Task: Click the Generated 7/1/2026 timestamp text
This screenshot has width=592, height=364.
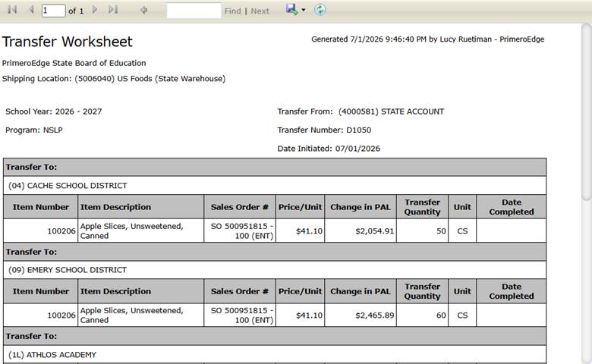Action: click(428, 39)
